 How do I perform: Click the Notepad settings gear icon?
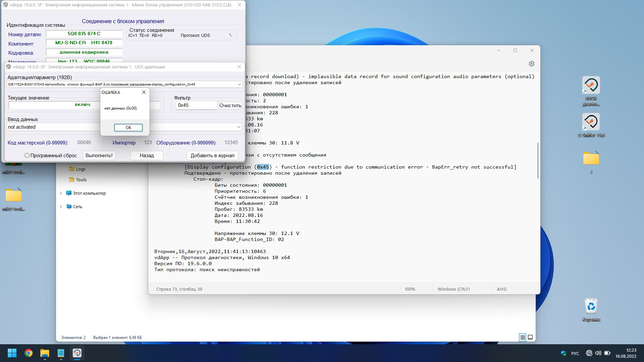click(x=531, y=64)
